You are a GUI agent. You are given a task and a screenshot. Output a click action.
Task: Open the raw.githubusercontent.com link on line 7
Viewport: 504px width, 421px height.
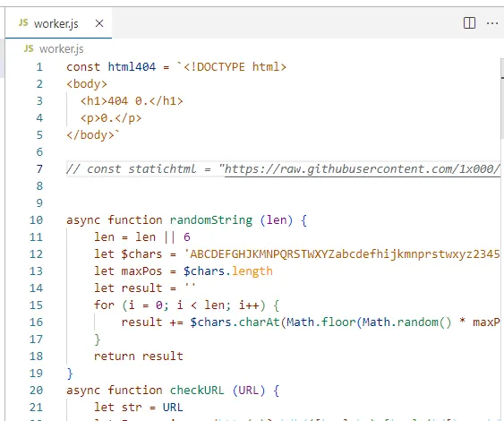click(x=362, y=169)
